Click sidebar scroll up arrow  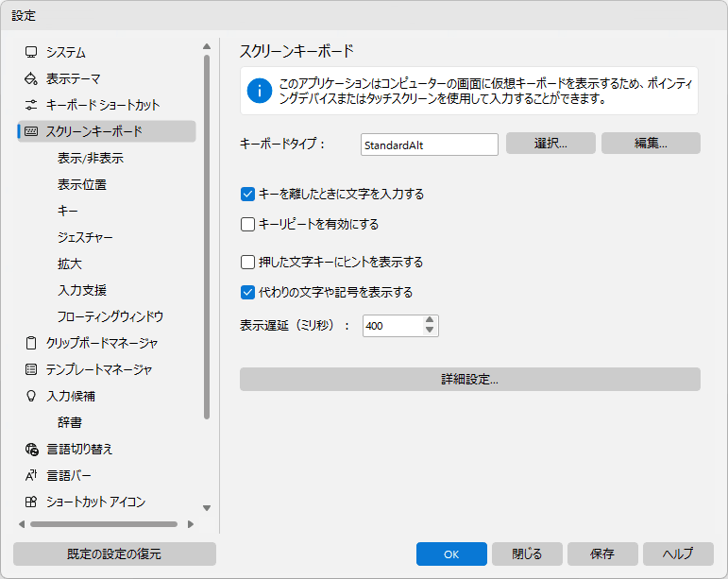207,46
